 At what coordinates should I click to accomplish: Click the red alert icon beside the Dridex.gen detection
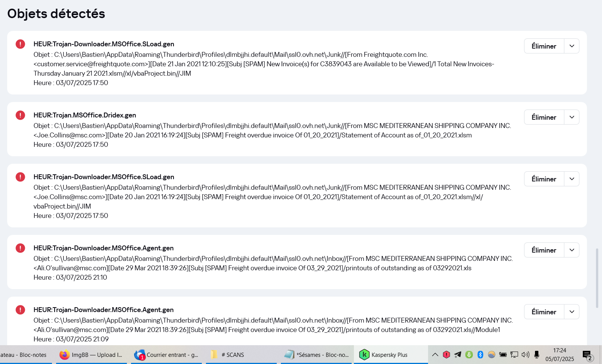click(20, 115)
